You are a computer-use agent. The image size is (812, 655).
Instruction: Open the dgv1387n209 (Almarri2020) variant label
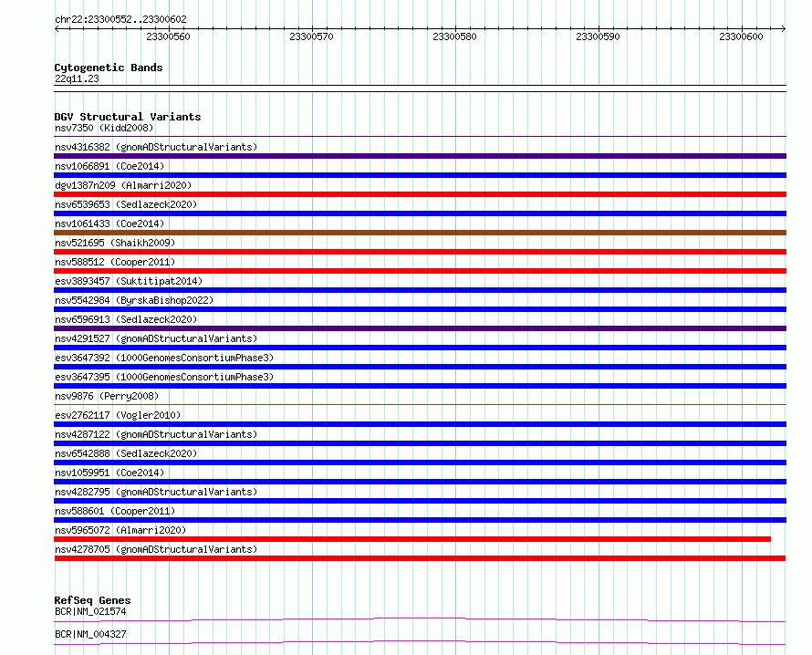[x=123, y=185]
